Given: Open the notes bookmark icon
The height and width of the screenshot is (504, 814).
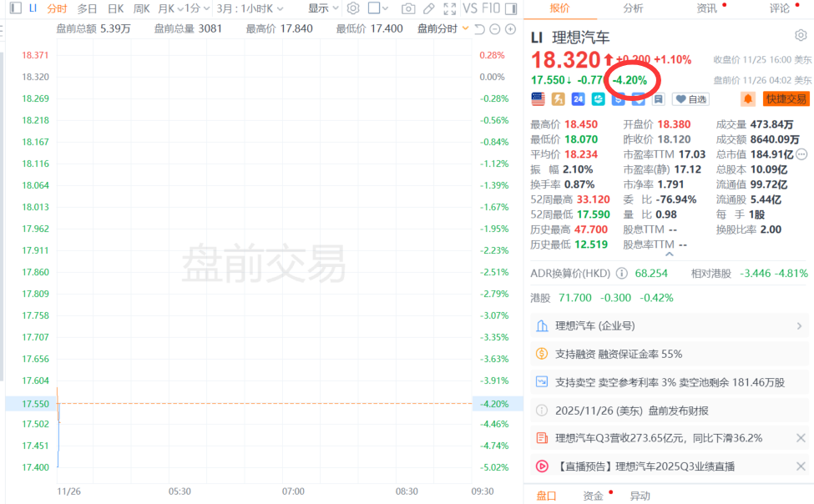Looking at the screenshot, I should (x=658, y=98).
